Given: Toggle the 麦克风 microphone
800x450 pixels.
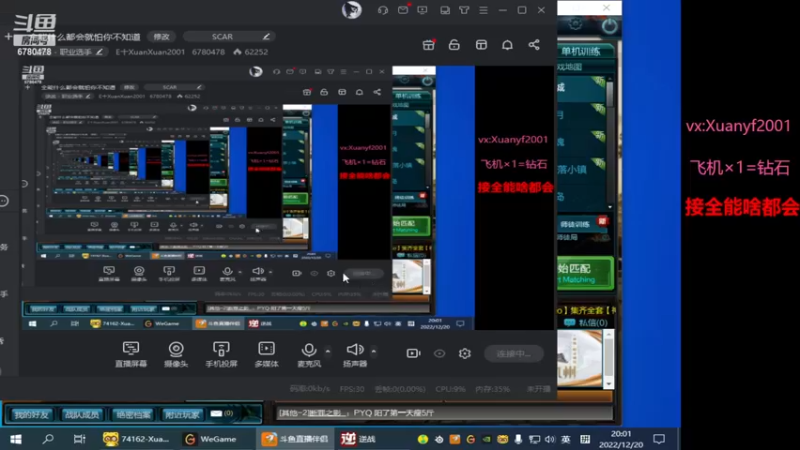Looking at the screenshot, I should (309, 354).
